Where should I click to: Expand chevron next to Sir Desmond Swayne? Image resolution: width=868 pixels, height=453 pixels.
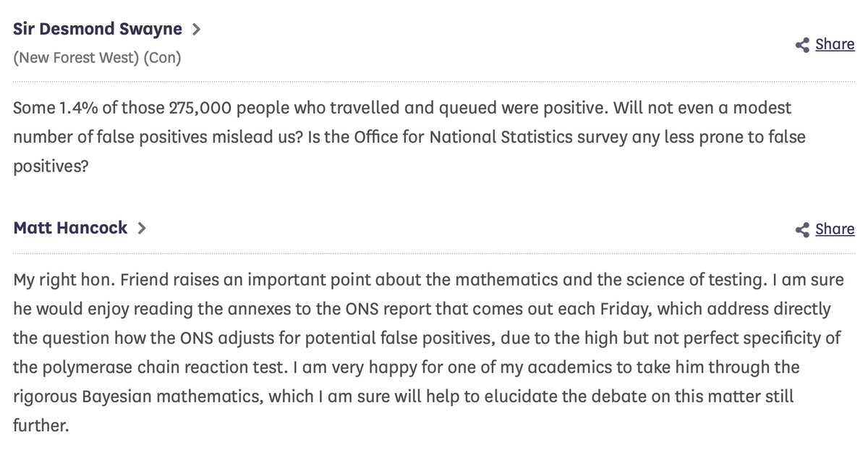tap(196, 30)
